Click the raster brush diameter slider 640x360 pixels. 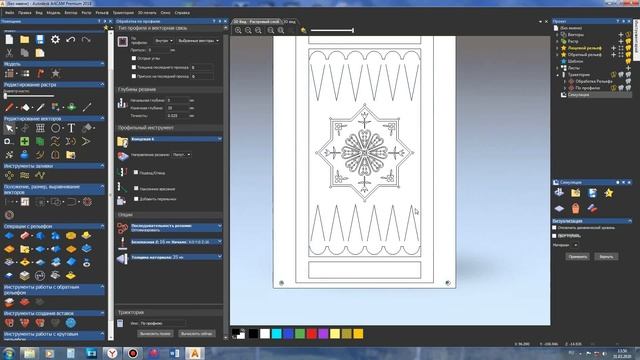pyautogui.click(x=29, y=96)
